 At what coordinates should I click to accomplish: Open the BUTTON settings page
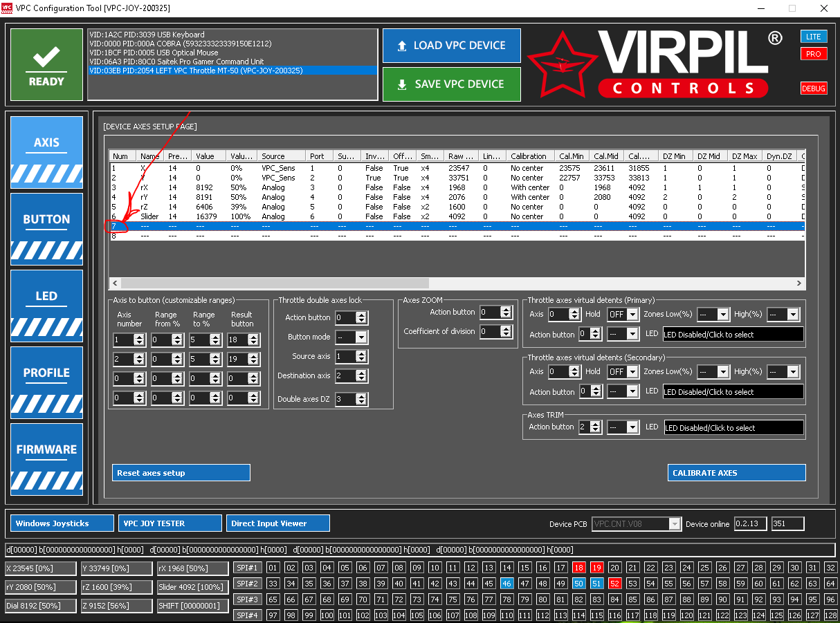coord(46,227)
